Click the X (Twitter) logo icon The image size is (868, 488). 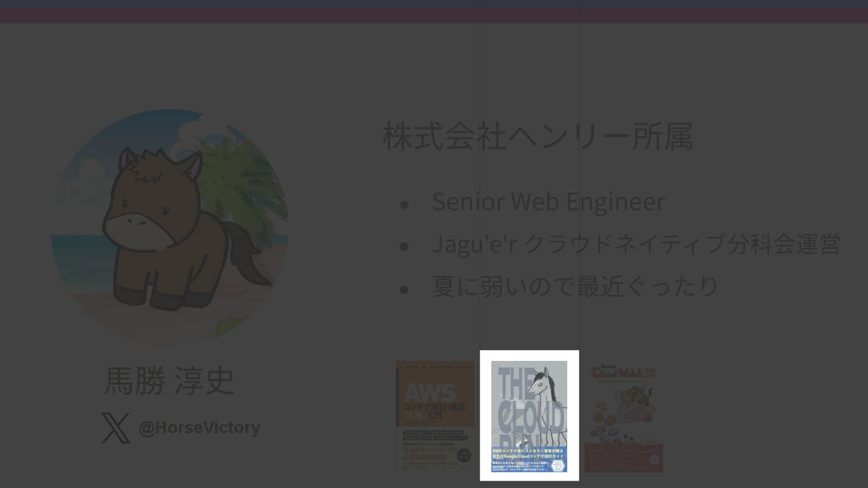(x=116, y=428)
